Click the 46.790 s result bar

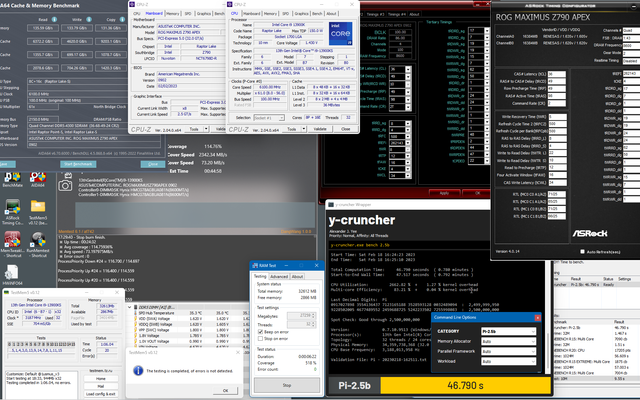click(465, 385)
